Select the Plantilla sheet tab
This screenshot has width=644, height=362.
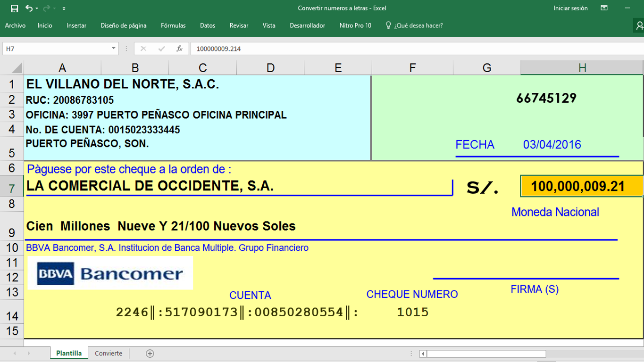[69, 353]
